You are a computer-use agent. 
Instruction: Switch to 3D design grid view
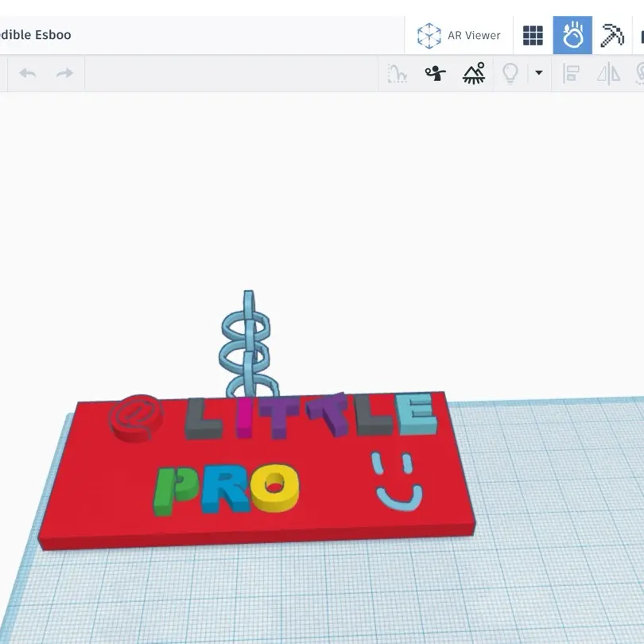pyautogui.click(x=533, y=35)
